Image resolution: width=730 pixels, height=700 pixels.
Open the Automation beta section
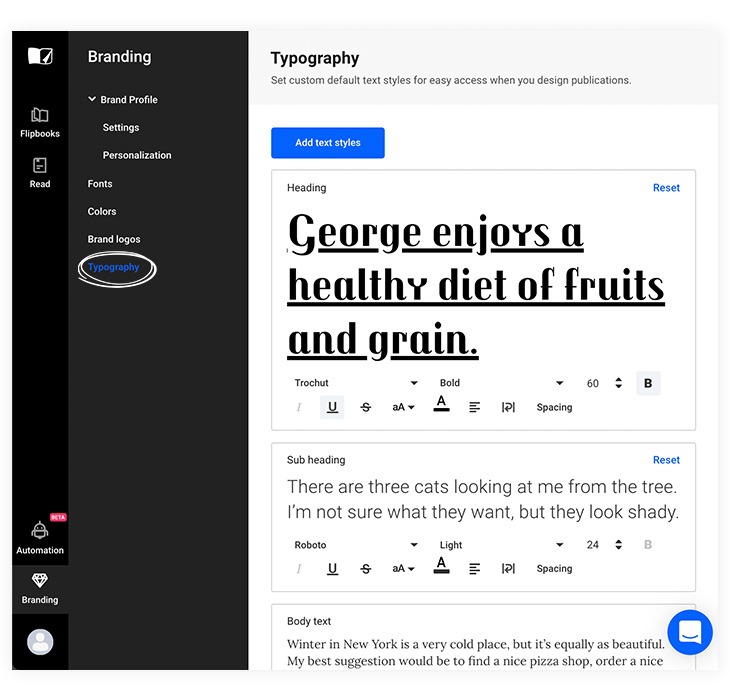click(x=40, y=538)
